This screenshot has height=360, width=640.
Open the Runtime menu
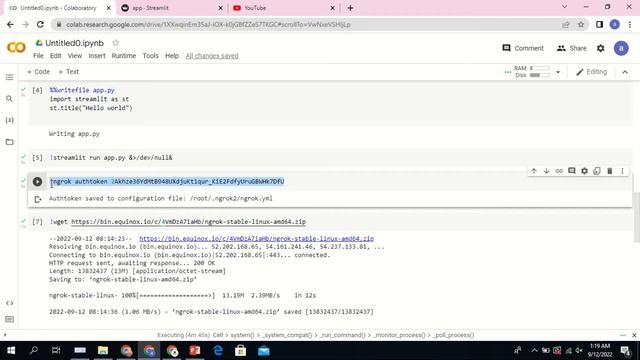pyautogui.click(x=124, y=56)
